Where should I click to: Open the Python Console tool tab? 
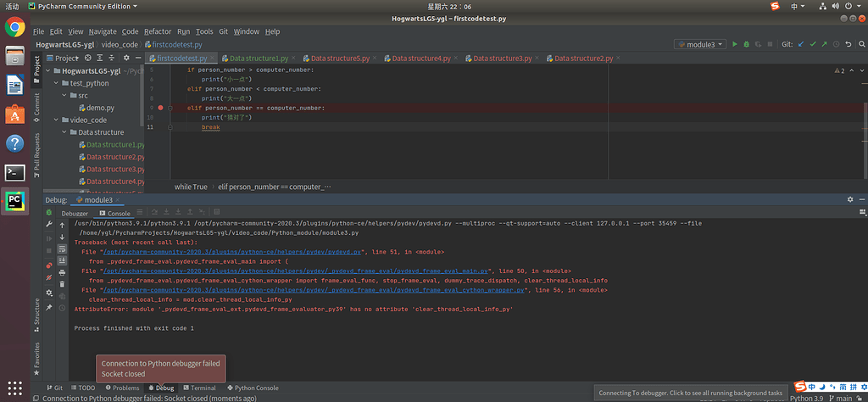(253, 388)
